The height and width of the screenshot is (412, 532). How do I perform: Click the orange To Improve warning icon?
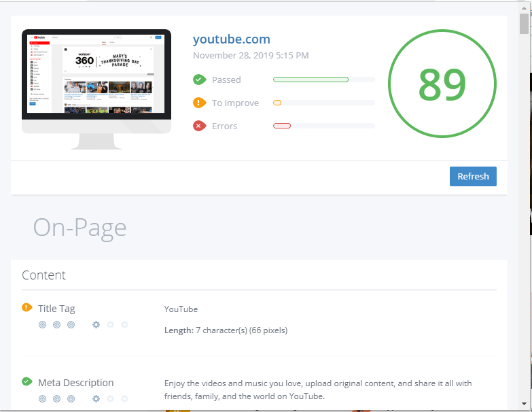click(x=199, y=103)
